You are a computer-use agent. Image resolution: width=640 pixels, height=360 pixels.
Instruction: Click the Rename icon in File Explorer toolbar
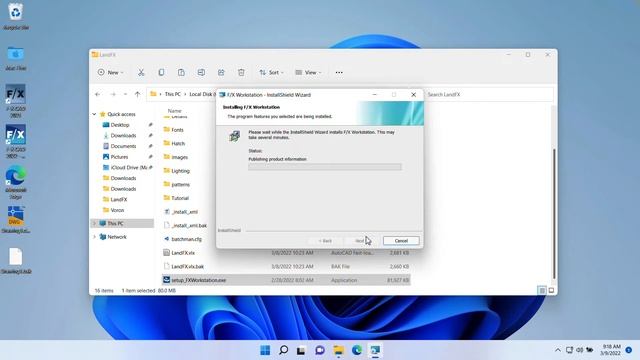tap(201, 72)
